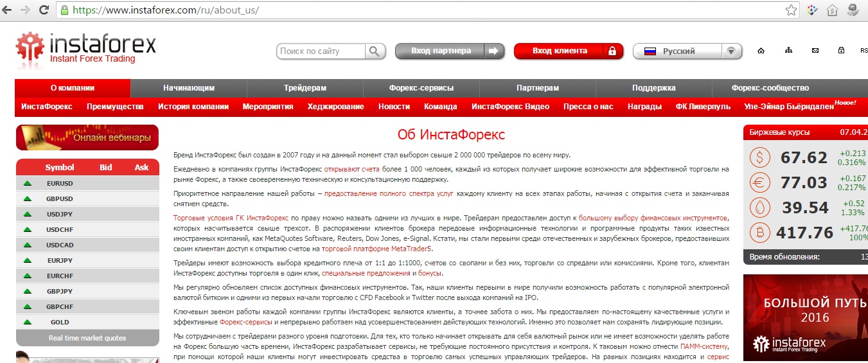This screenshot has height=363, width=868.
Task: Open the sitemap icon in header
Action: point(788,51)
